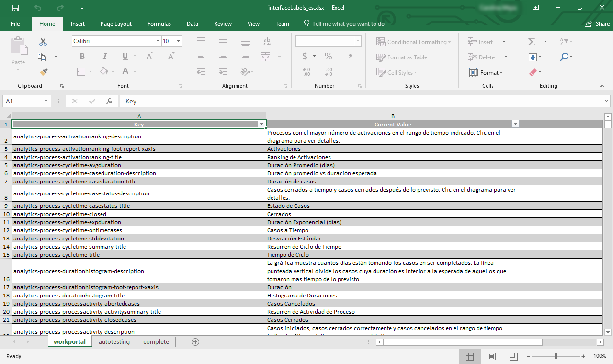Image resolution: width=613 pixels, height=364 pixels.
Task: Click the Copy icon
Action: click(x=42, y=57)
